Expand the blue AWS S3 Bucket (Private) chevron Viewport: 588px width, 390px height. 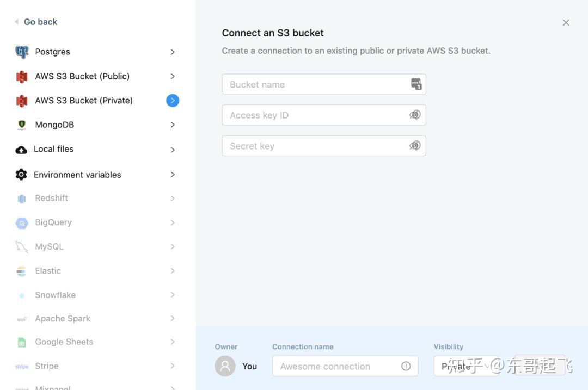(173, 101)
